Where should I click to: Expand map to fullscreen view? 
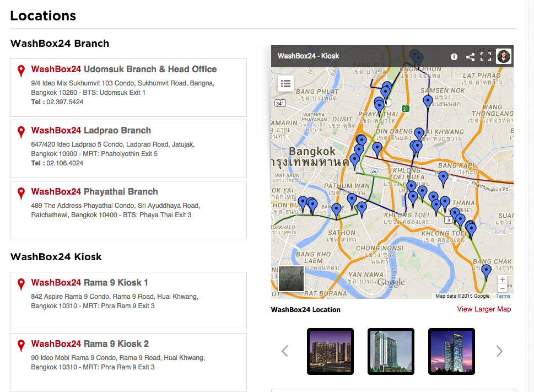(486, 56)
